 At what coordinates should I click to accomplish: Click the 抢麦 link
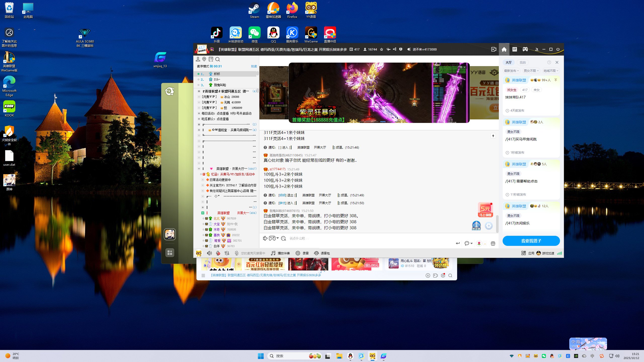point(254,66)
